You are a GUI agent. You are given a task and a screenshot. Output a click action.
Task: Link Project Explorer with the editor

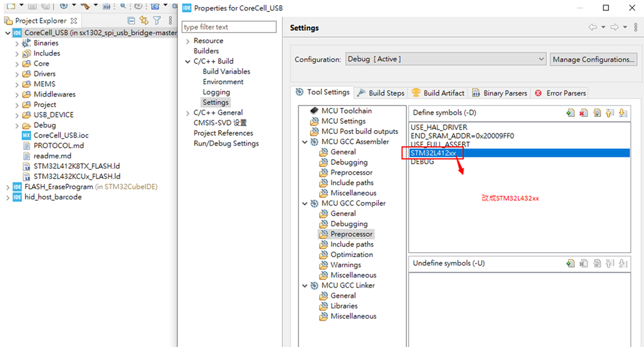(x=144, y=20)
